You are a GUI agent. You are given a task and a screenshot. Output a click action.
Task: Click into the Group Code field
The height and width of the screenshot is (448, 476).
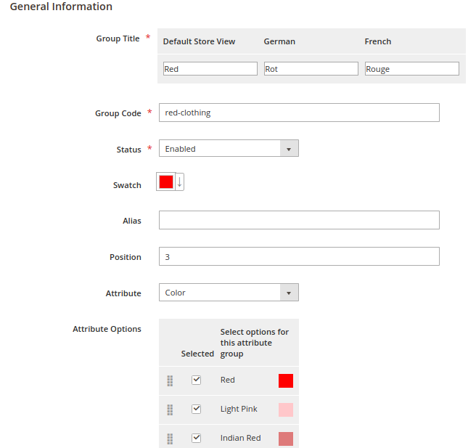coord(299,113)
